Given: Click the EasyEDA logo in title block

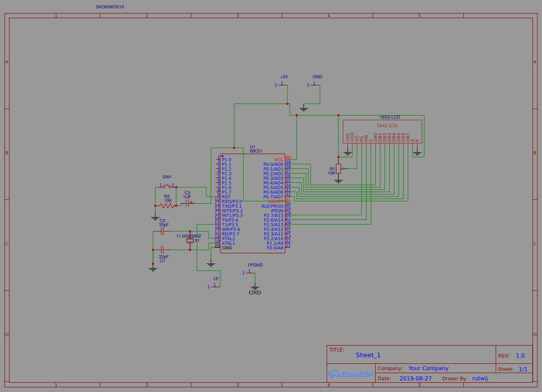Looking at the screenshot, I should coord(351,374).
